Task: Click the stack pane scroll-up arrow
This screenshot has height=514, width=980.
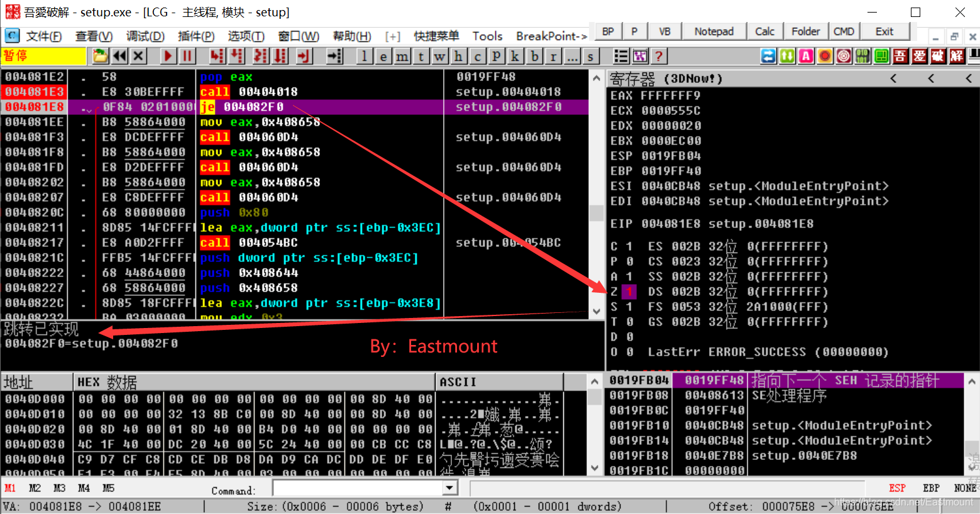Action: pyautogui.click(x=972, y=381)
